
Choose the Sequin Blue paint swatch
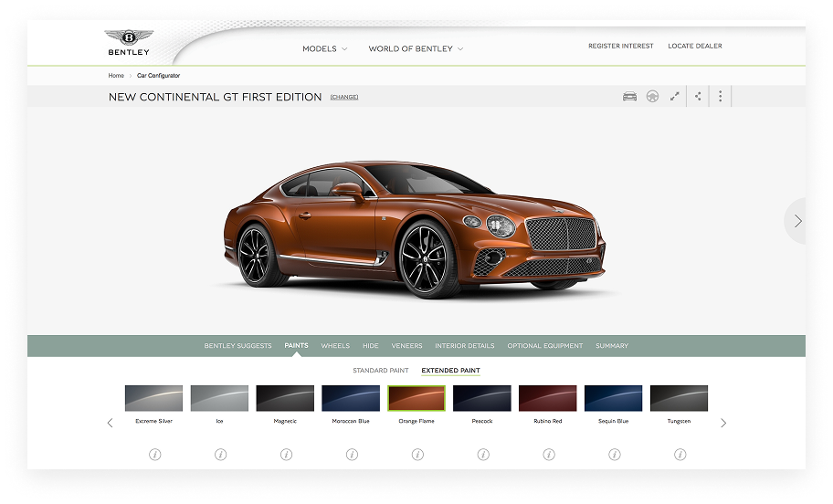click(614, 398)
